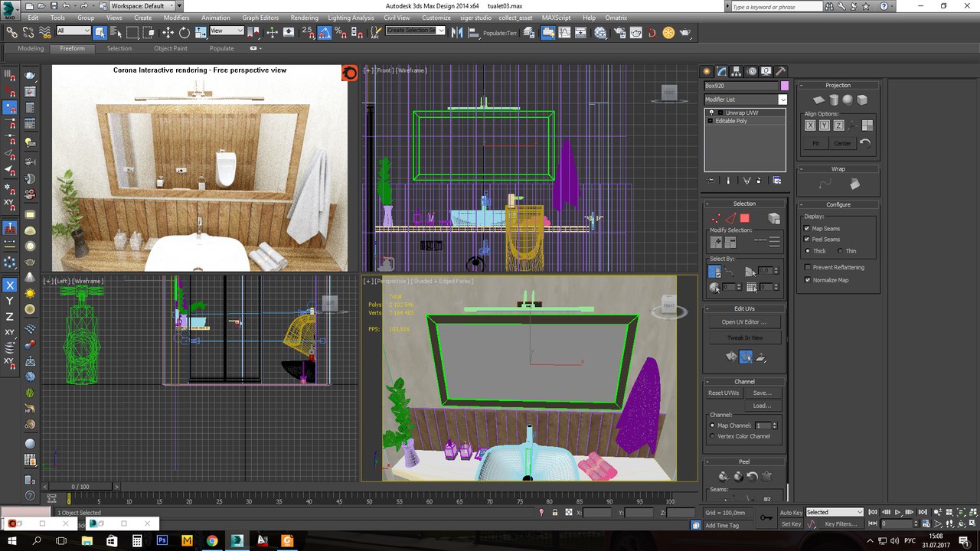
Task: Click the Hierarchy tab icon in command panel
Action: point(737,71)
